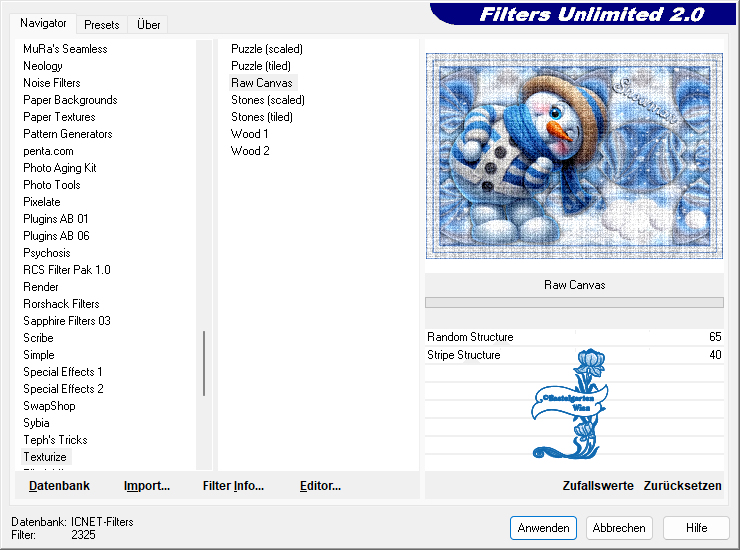Select penta.com in the filter list

pos(49,151)
